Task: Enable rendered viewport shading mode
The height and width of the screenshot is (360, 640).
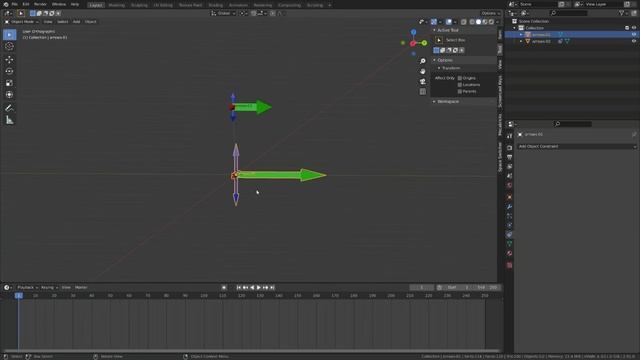Action: click(491, 22)
